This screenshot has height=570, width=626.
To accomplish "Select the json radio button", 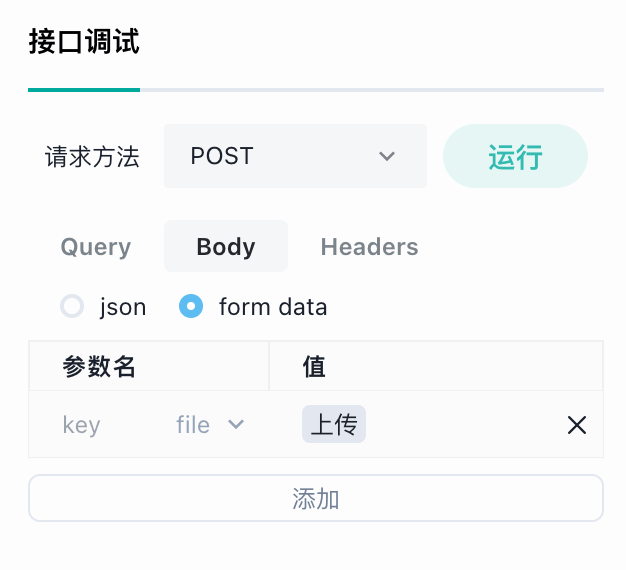I will pyautogui.click(x=72, y=306).
